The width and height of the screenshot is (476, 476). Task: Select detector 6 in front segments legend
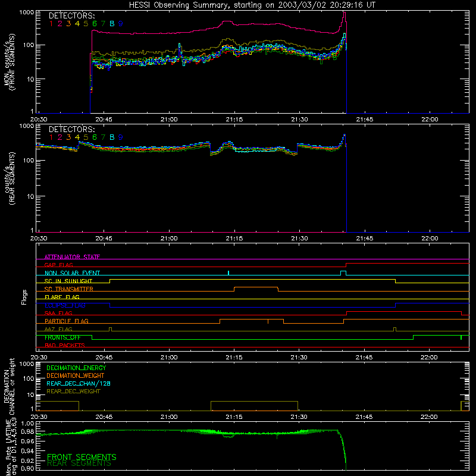point(95,24)
